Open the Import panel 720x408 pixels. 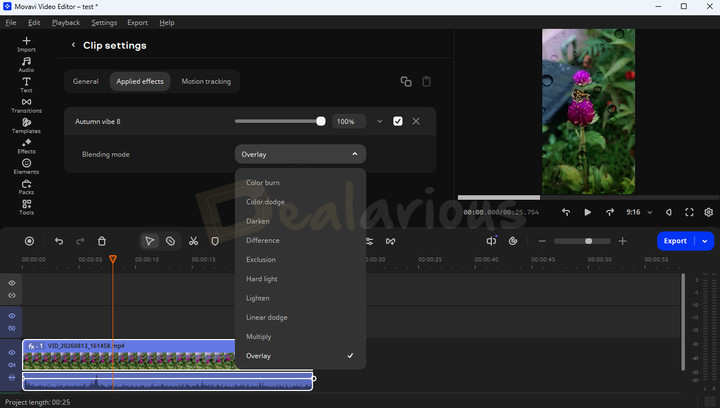pos(26,44)
